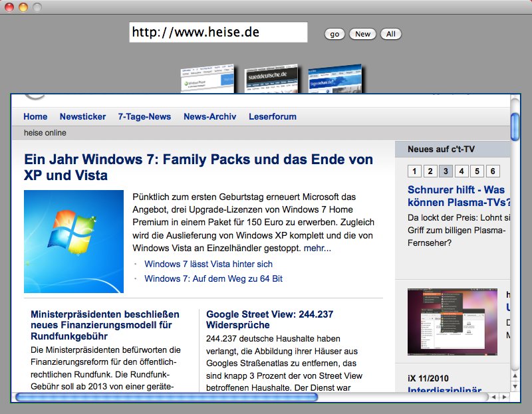
Task: Open the News-Archiv navigation link
Action: (x=210, y=117)
